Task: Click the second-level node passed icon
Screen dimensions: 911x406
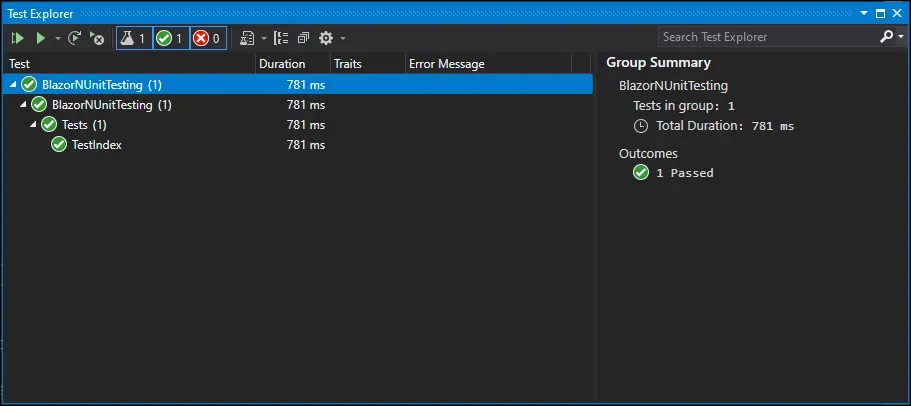Action: 39,105
